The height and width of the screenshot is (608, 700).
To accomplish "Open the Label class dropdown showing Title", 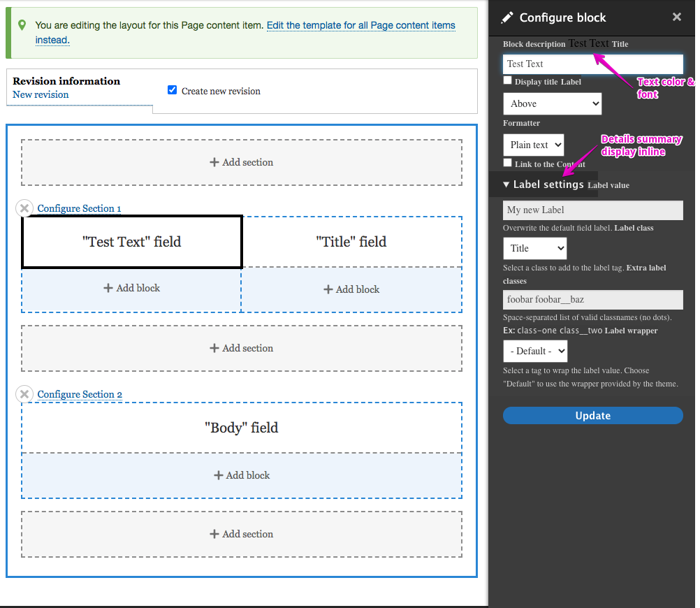I will click(x=534, y=247).
